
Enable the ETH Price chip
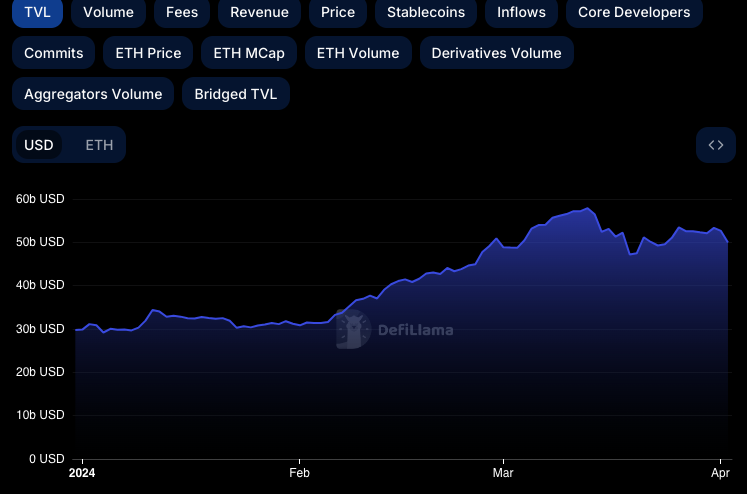tap(148, 53)
